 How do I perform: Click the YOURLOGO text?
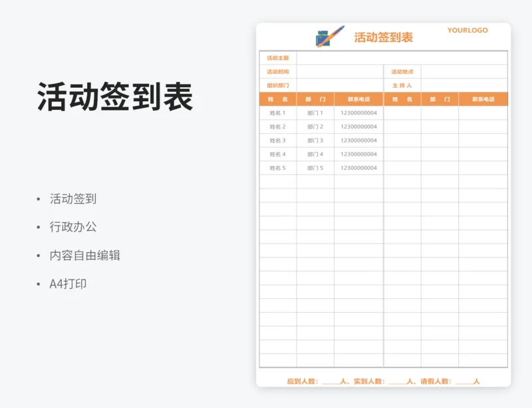[x=467, y=30]
